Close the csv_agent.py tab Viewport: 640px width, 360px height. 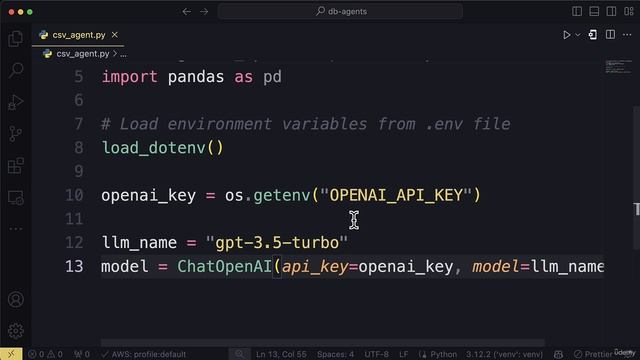[x=115, y=35]
